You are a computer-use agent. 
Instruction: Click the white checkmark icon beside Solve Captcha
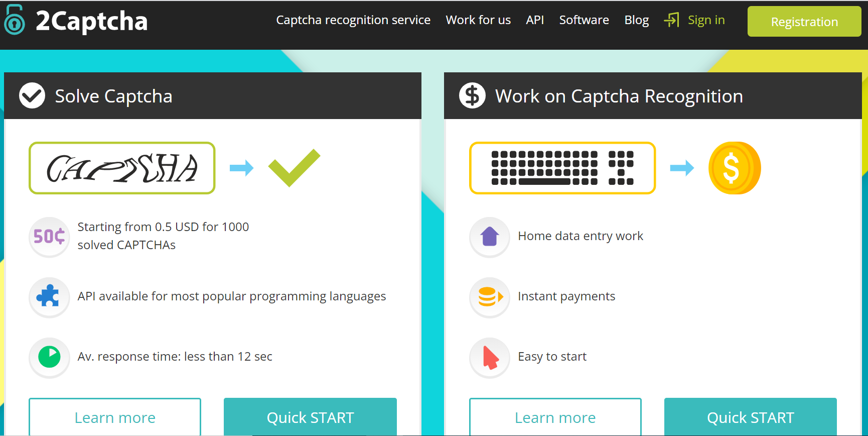[32, 95]
